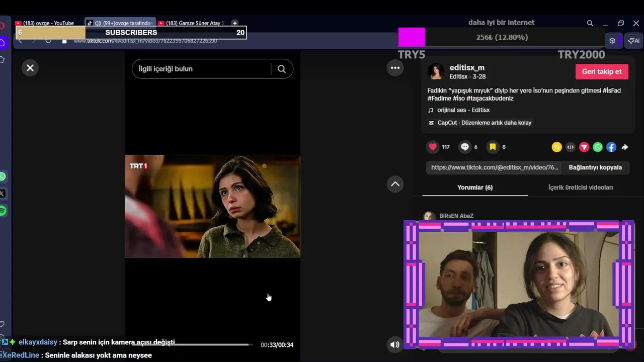Image resolution: width=644 pixels, height=362 pixels.
Task: Send to friends via red paper-plane icon
Action: tap(584, 147)
